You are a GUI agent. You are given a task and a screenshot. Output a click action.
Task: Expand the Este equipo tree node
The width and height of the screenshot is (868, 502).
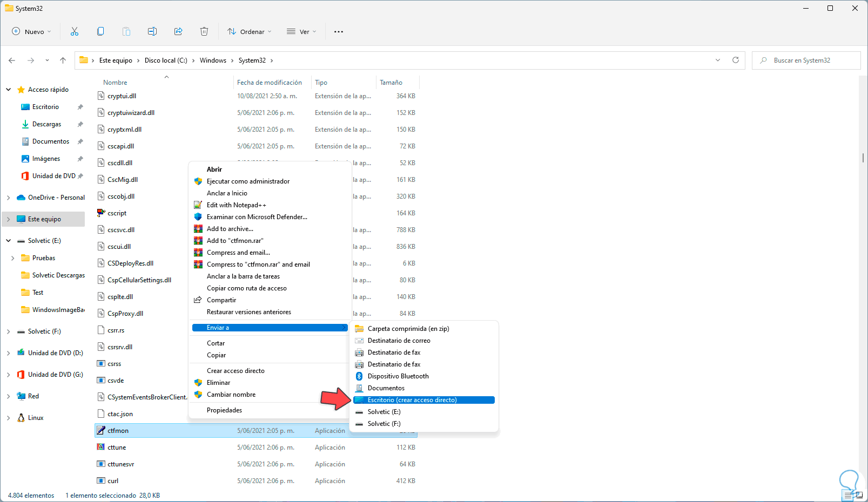9,219
